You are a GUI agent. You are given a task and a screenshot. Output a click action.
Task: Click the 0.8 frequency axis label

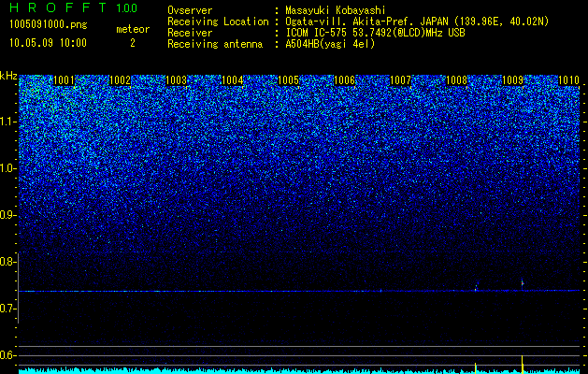point(7,262)
